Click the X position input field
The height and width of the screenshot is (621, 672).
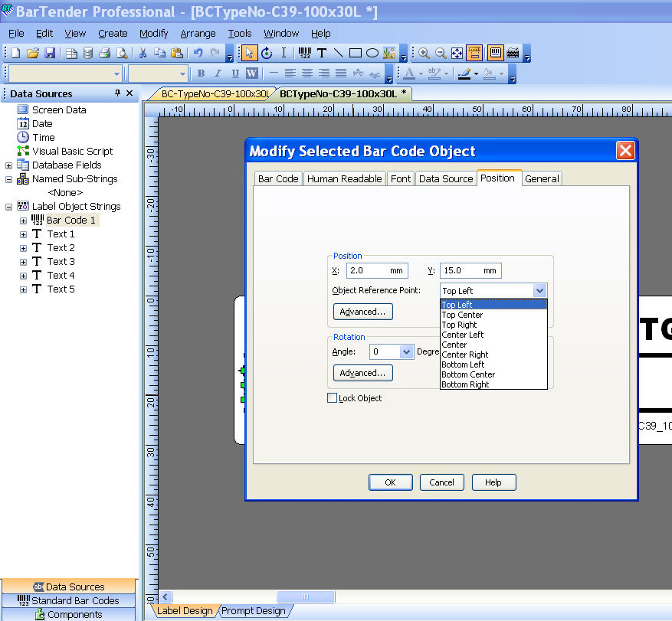(x=377, y=270)
